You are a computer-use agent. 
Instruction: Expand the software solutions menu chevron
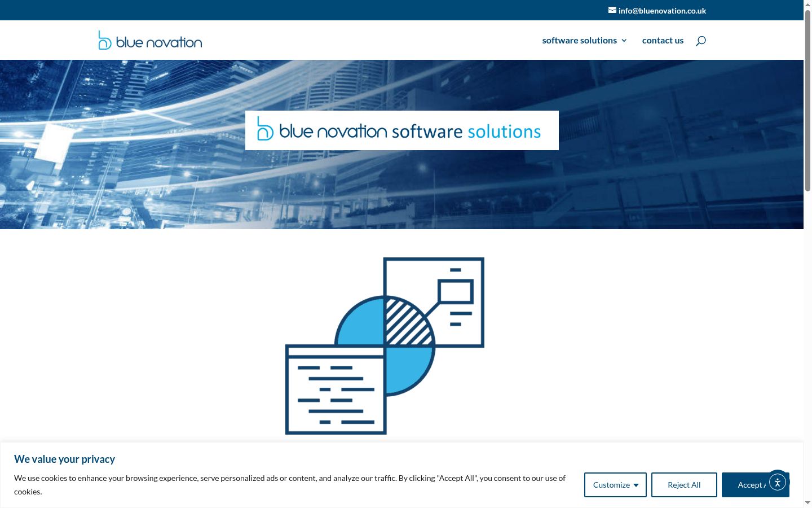pyautogui.click(x=624, y=41)
